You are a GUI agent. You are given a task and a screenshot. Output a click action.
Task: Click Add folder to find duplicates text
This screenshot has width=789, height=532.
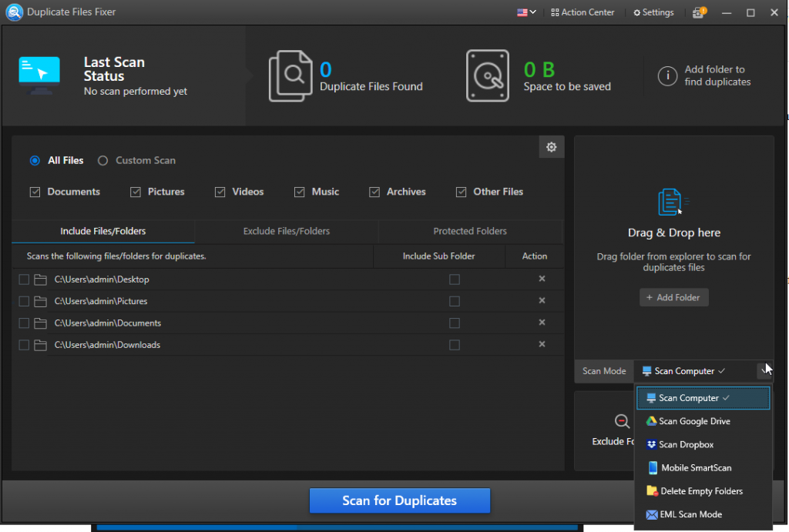pos(717,76)
